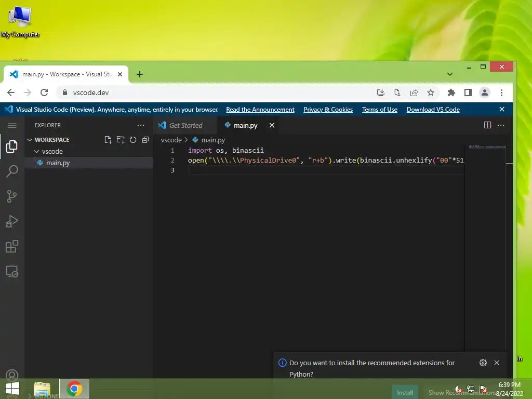This screenshot has width=532, height=399.
Task: Open a new Chrome tab
Action: 140,74
